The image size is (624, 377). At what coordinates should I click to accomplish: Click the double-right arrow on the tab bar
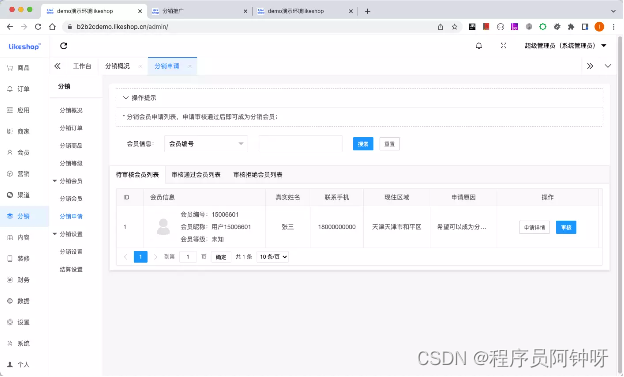(x=590, y=66)
